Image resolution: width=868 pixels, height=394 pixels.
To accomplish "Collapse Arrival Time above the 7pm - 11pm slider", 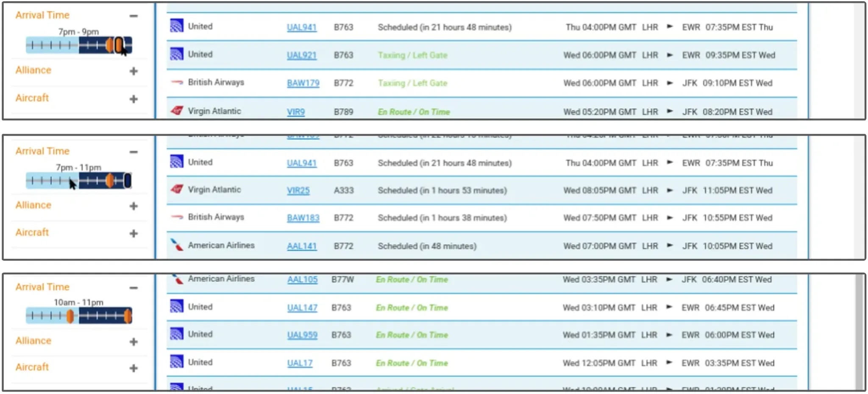I will click(134, 152).
